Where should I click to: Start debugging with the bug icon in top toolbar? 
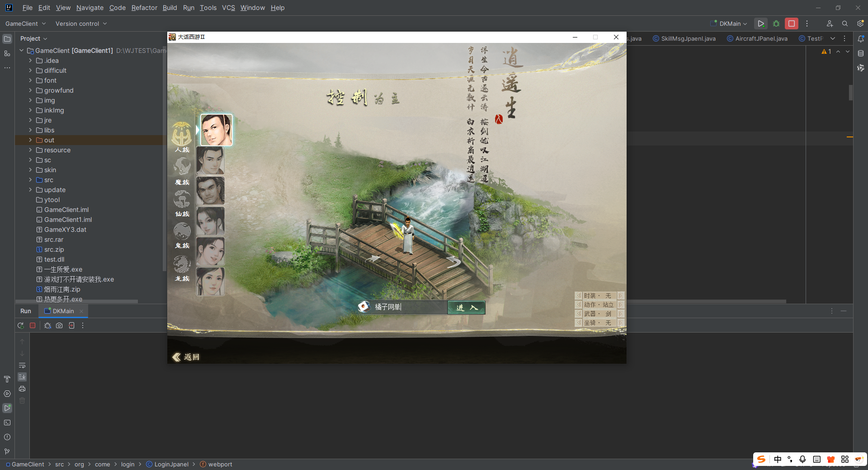point(776,23)
